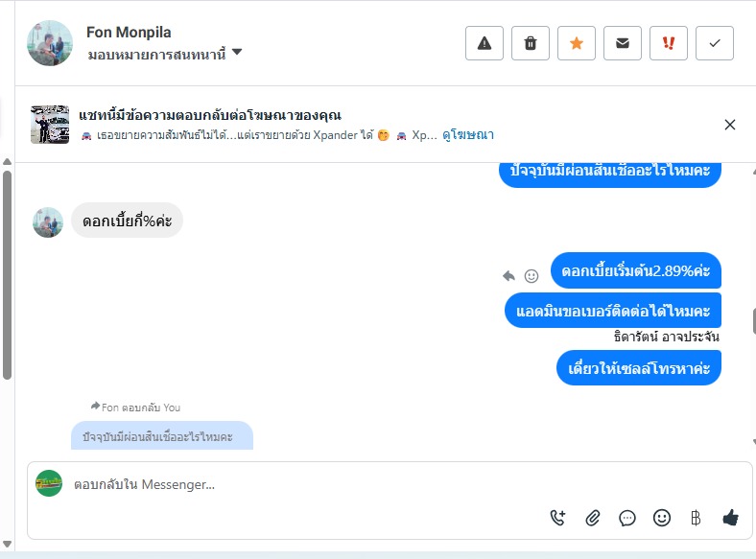Send a thumbs-up like

[730, 518]
